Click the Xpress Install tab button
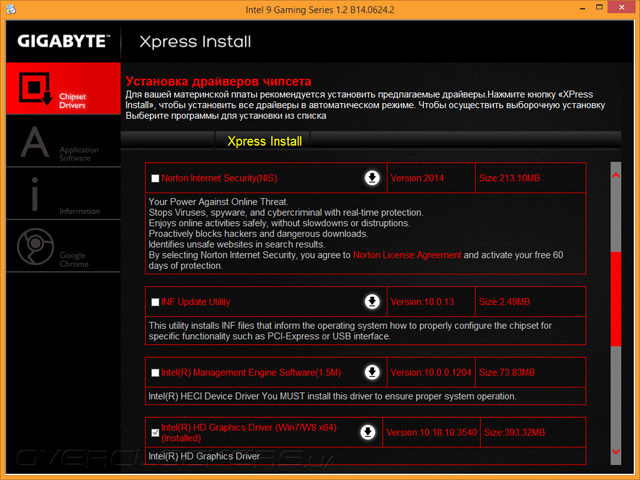640x480 pixels. point(264,141)
